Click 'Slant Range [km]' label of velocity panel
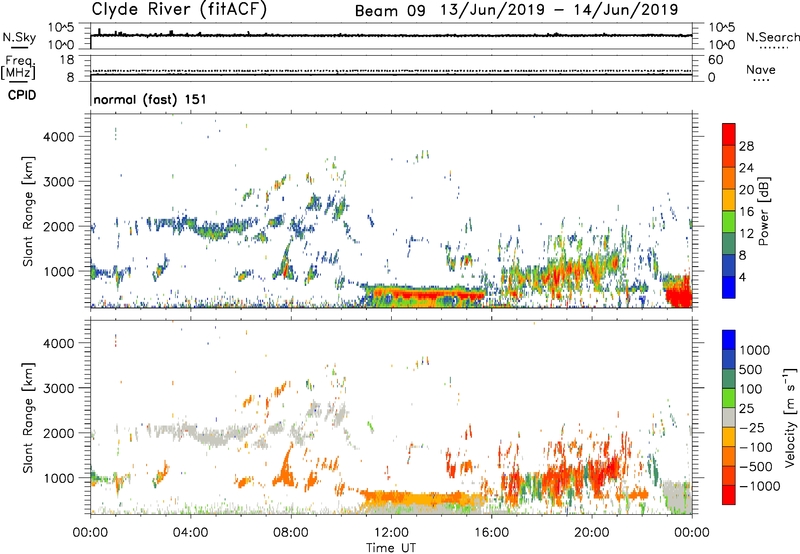This screenshot has height=554, width=800. pos(28,418)
